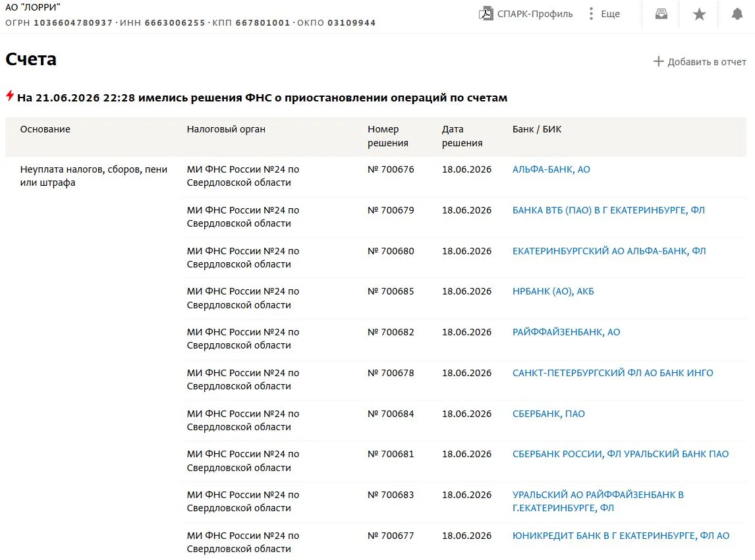The image size is (755, 560).
Task: Open РАЙФФАЙЗЕНБАНК, АО link
Action: coord(566,332)
